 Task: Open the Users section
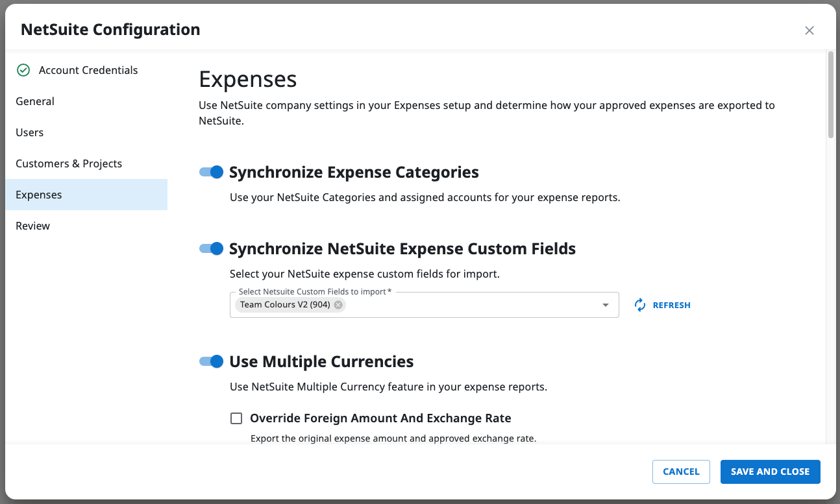(x=86, y=132)
